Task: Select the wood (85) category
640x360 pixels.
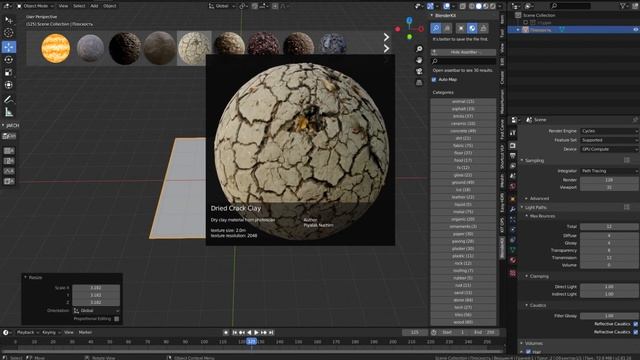Action: (463, 322)
